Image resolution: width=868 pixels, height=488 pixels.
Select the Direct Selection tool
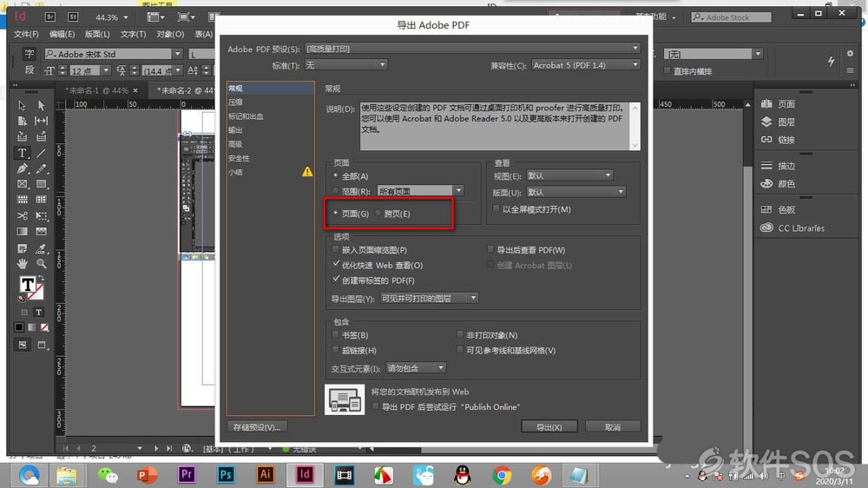(41, 105)
